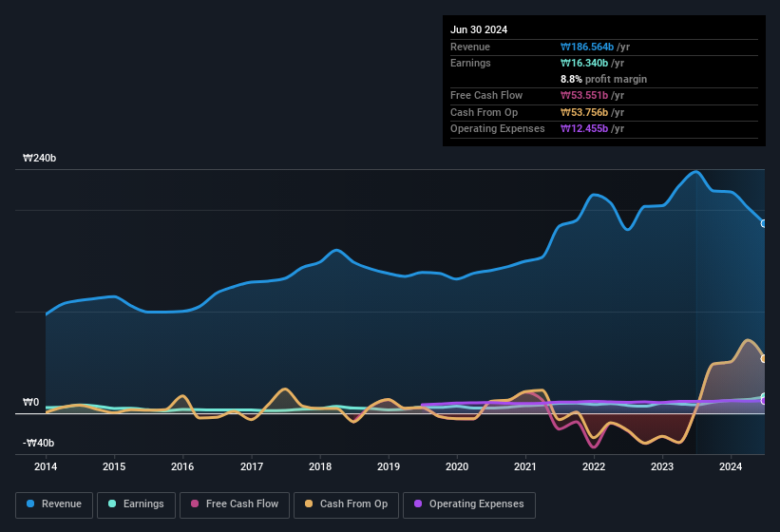Click the Jun 30 2024 tooltip date

pyautogui.click(x=479, y=29)
